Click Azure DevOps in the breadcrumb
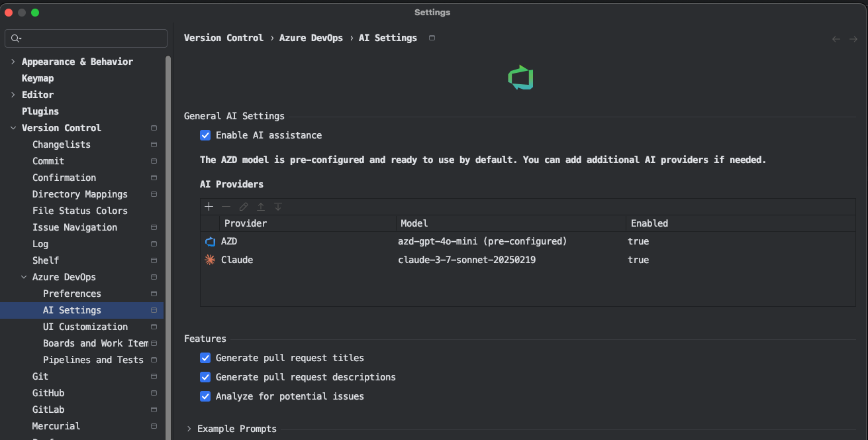 coord(311,38)
